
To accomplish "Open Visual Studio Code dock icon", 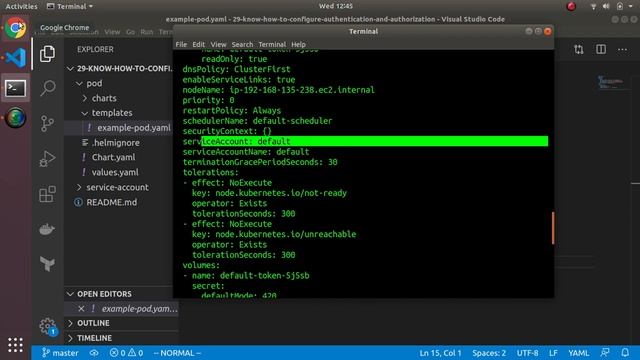I will pos(16,58).
